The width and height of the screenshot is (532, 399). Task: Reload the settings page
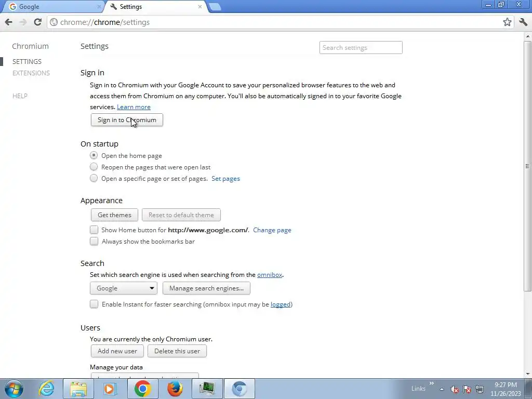[37, 22]
